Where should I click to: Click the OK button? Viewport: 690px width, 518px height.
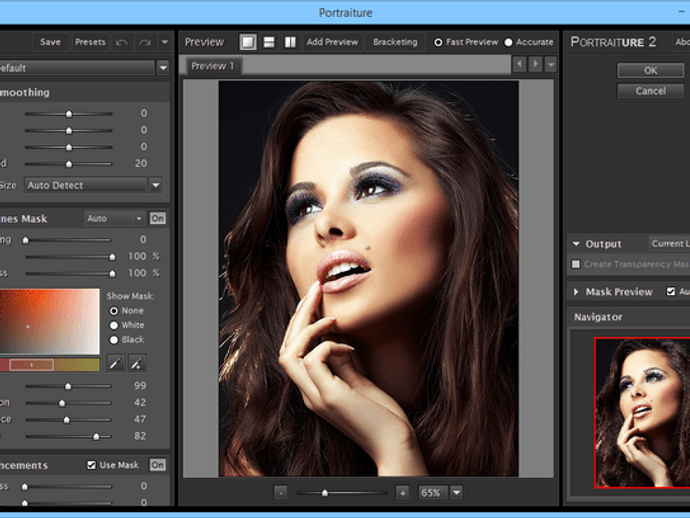point(650,71)
